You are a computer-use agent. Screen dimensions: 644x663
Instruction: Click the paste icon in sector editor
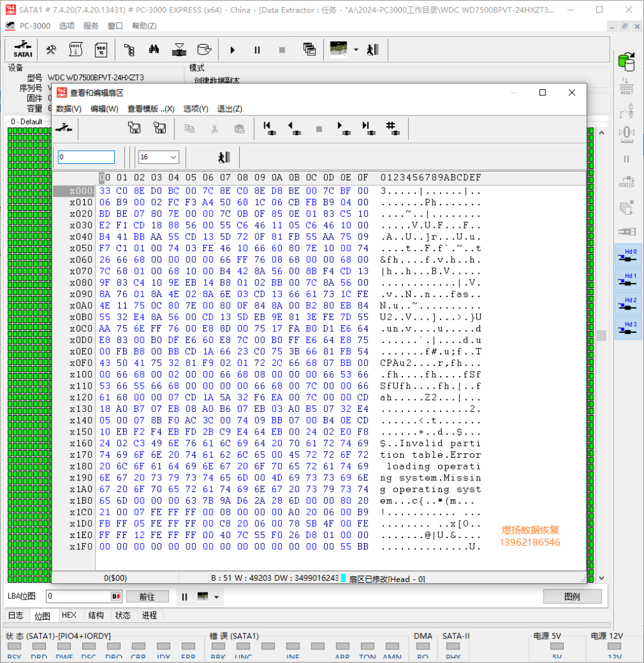(x=240, y=129)
